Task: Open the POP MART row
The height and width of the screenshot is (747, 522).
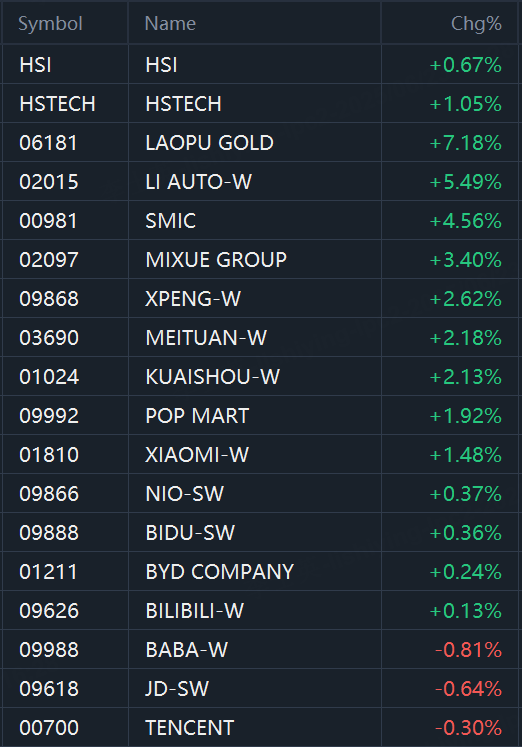Action: coord(260,416)
